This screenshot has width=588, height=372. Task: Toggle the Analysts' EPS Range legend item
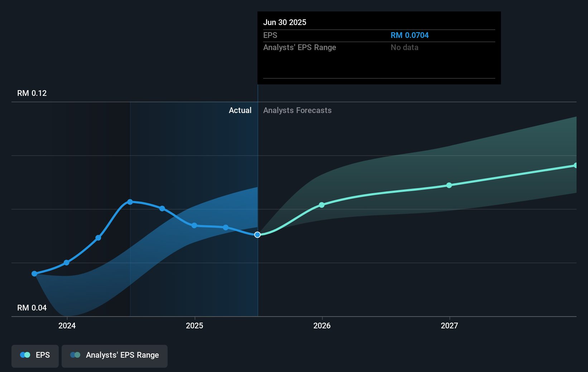[114, 356]
